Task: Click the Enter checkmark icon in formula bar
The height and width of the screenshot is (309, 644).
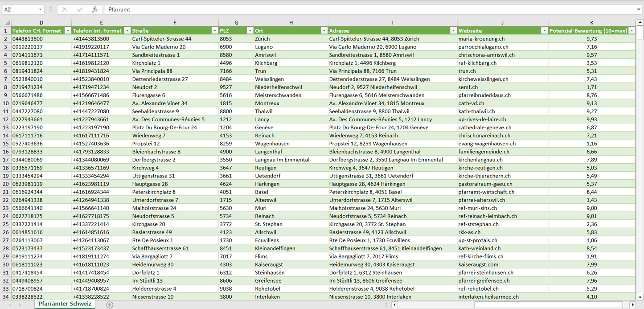Action: (x=80, y=9)
